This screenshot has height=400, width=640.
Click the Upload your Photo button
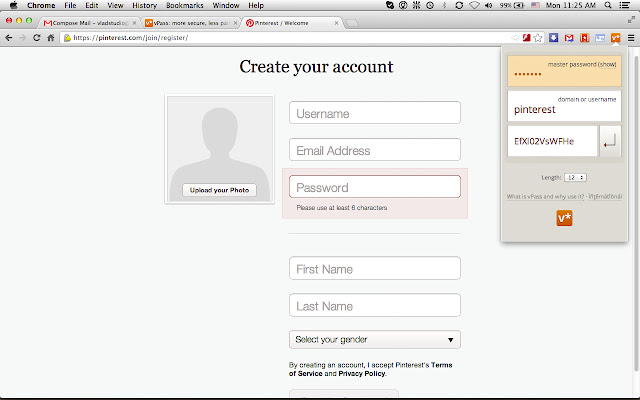point(219,190)
